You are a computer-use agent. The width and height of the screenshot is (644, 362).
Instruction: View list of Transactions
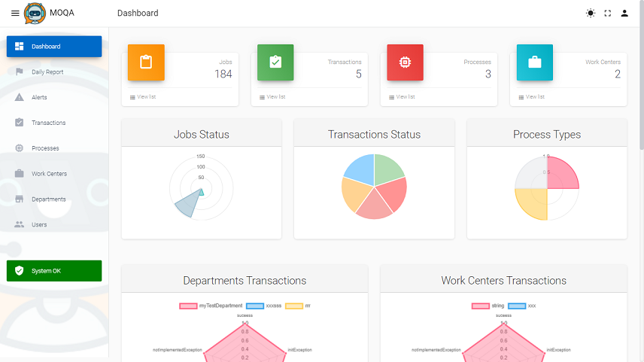tap(272, 97)
